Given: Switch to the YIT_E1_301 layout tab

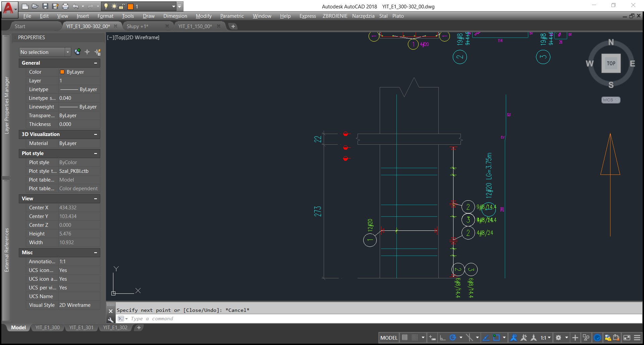Looking at the screenshot, I should (x=81, y=328).
